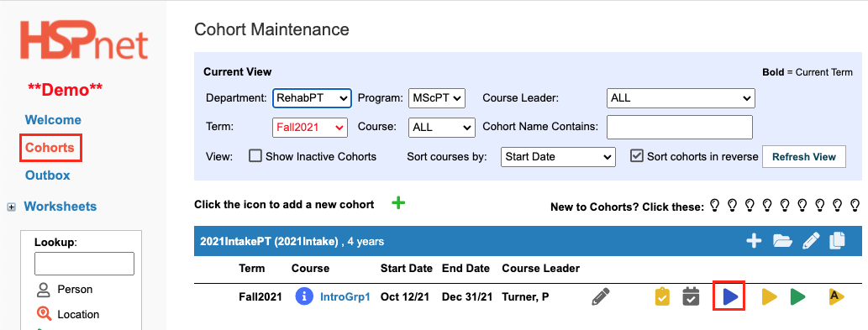Image resolution: width=868 pixels, height=330 pixels.
Task: Click the green play arrow icon
Action: pos(797,297)
